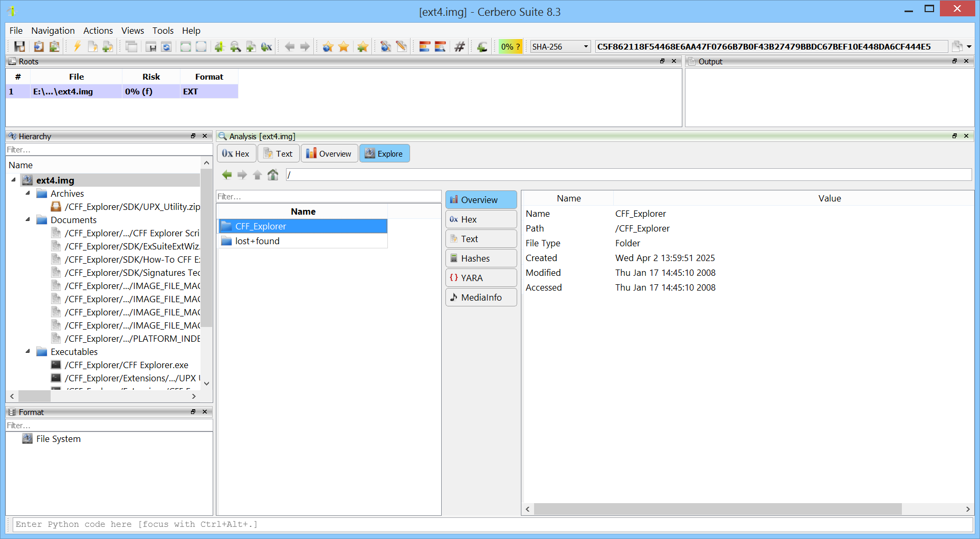Viewport: 980px width, 539px height.
Task: Click the clipboard with green plus icon
Action: pyautogui.click(x=54, y=46)
